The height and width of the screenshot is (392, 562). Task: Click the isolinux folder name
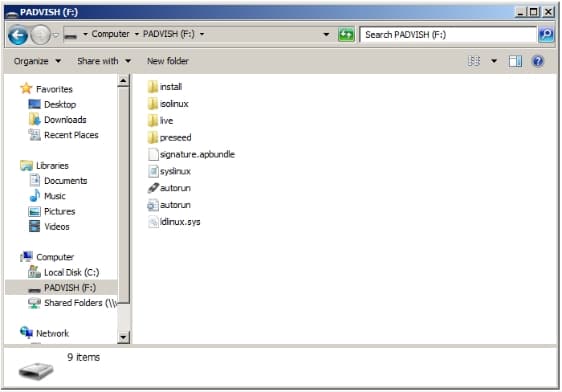(x=174, y=104)
